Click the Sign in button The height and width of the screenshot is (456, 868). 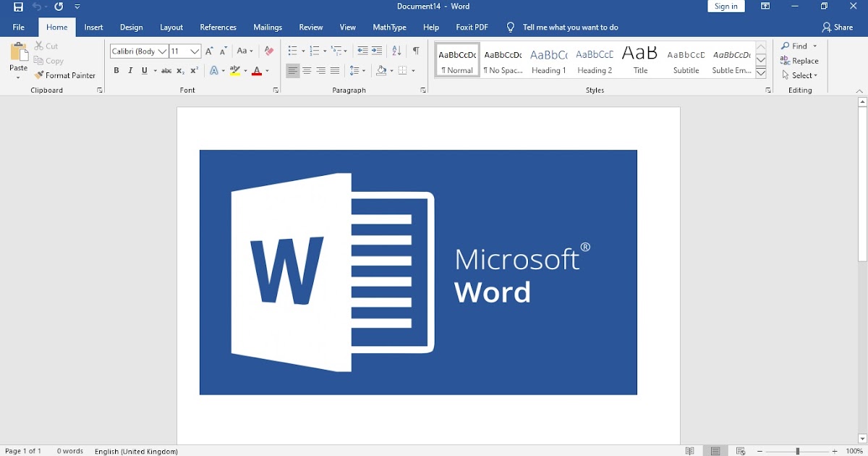tap(726, 7)
